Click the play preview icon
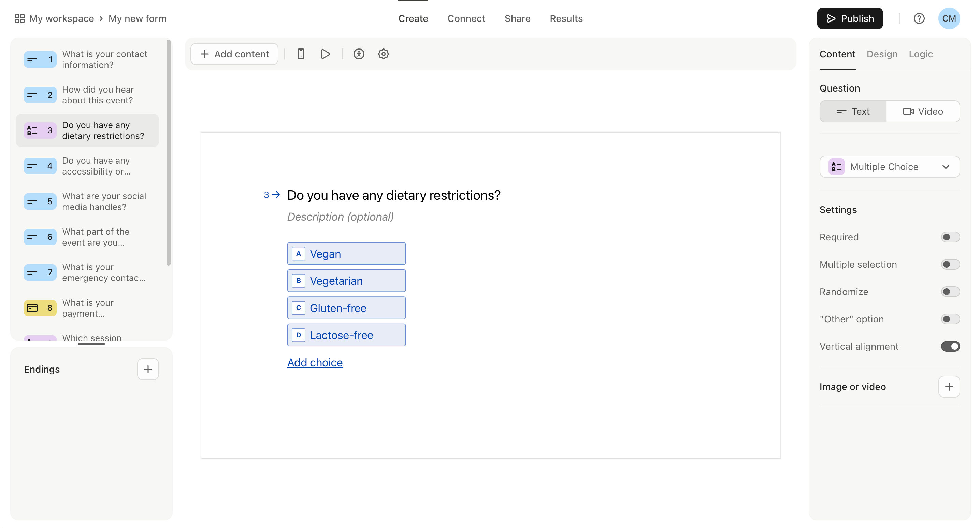Image resolution: width=980 pixels, height=528 pixels. (325, 54)
